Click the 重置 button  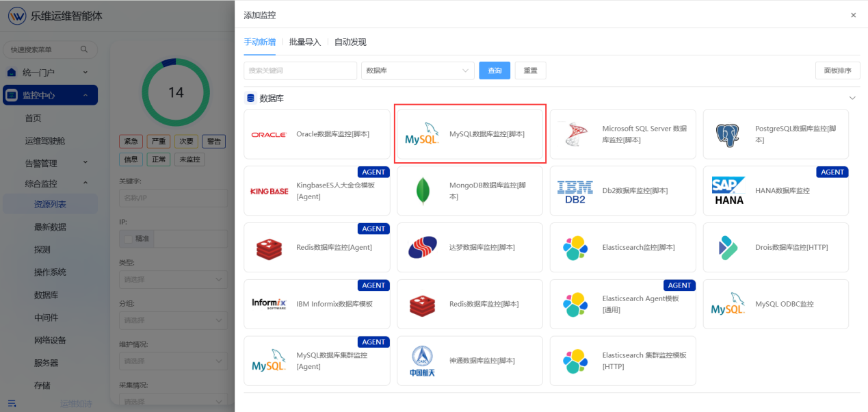(x=530, y=70)
